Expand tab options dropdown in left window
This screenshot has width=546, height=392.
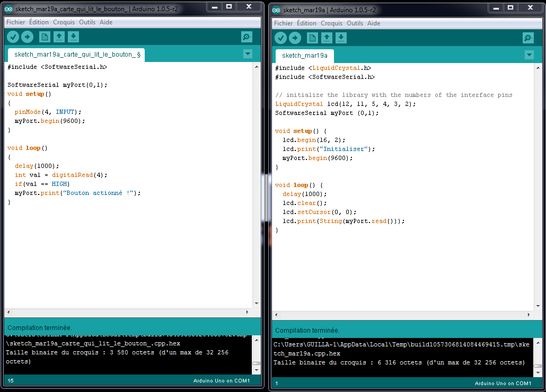point(248,54)
